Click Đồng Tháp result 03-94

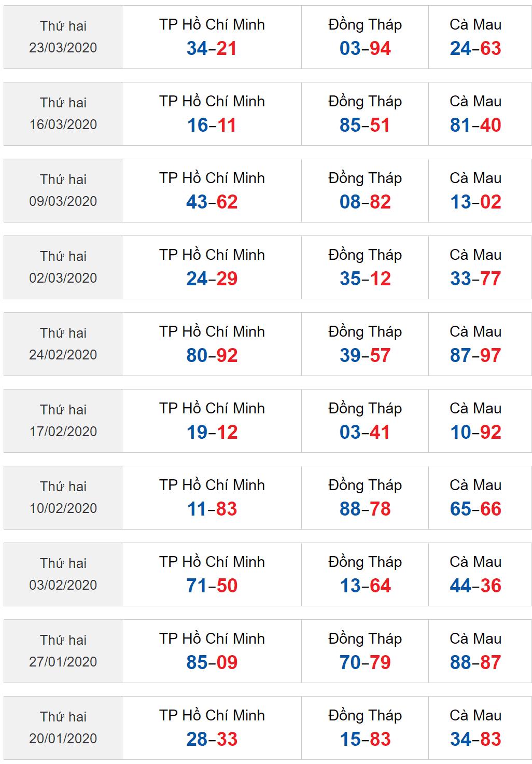365,48
